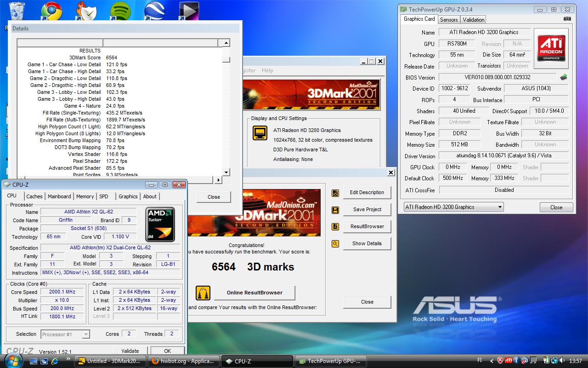Click the icon left of Online ResultBrowser
This screenshot has height=368, width=588.
tap(203, 293)
